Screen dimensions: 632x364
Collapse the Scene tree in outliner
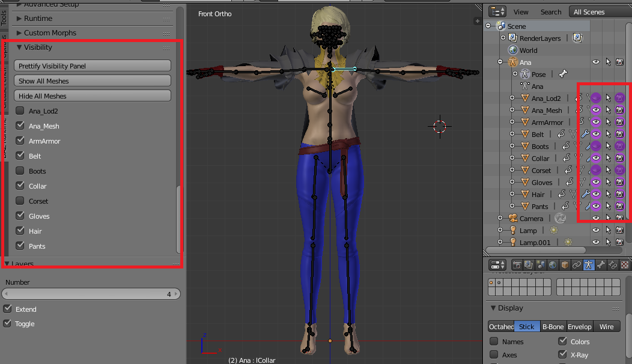click(488, 26)
